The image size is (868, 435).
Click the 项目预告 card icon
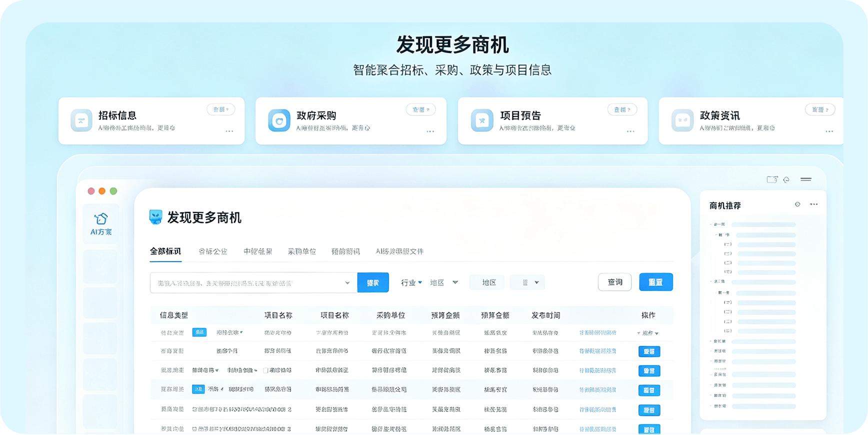tap(482, 120)
